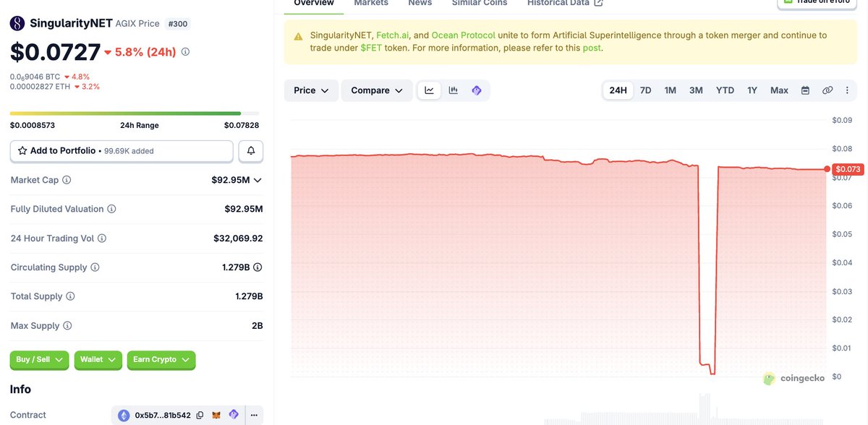Click Add to Portfolio button
Screen dimensions: 868x425
pyautogui.click(x=122, y=151)
